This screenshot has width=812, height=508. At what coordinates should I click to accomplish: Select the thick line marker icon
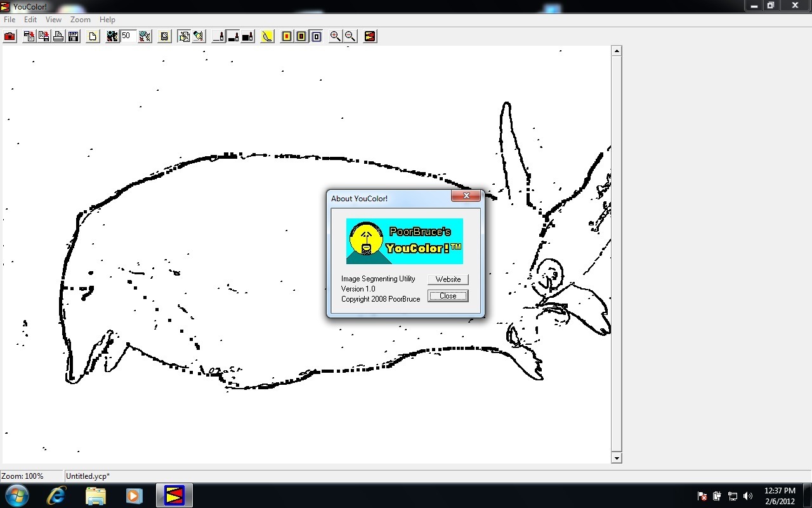click(x=247, y=36)
